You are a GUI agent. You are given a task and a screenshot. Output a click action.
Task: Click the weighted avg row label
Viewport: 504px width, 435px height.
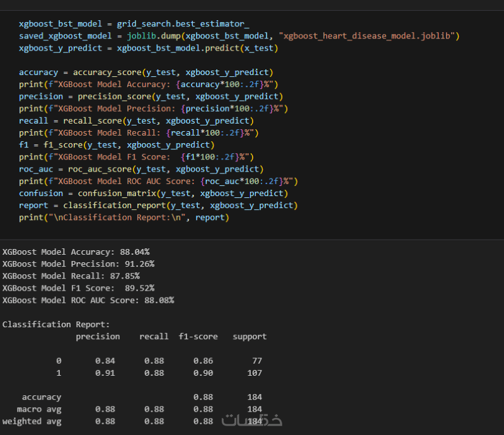point(31,421)
